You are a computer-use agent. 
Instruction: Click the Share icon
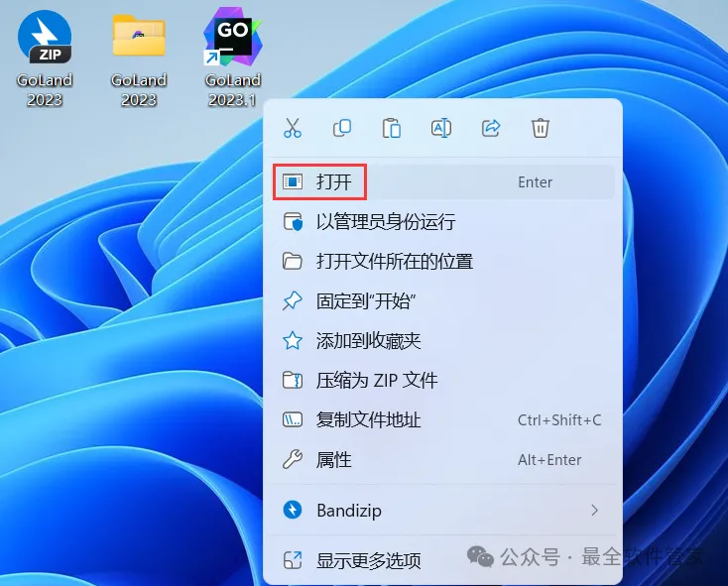coord(491,128)
